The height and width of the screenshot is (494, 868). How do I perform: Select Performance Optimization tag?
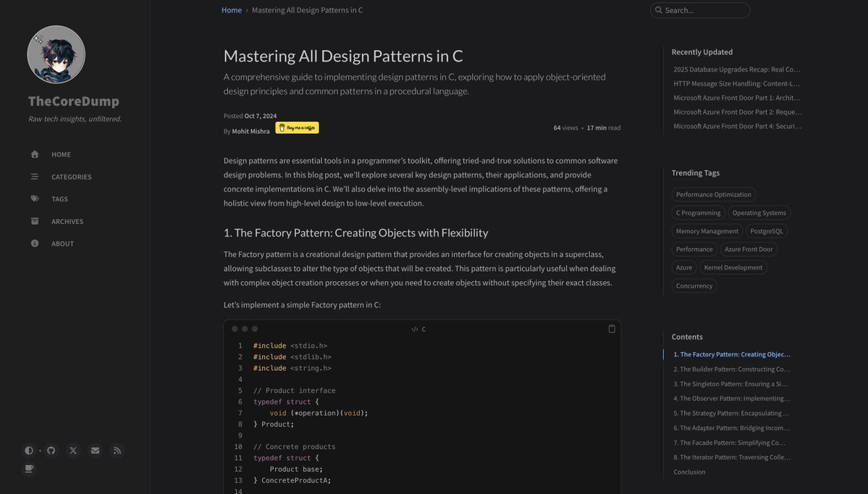click(x=714, y=194)
